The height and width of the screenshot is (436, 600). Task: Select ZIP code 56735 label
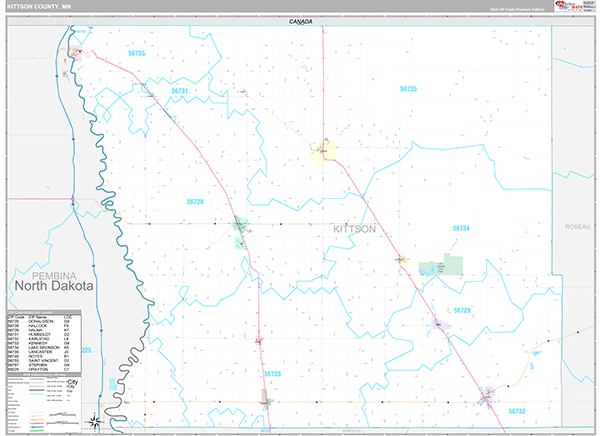click(x=407, y=89)
